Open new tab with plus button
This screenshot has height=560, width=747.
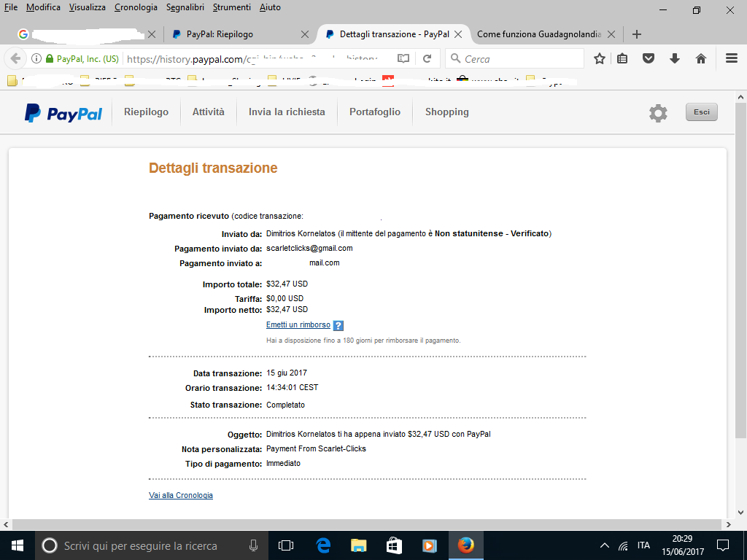click(636, 34)
